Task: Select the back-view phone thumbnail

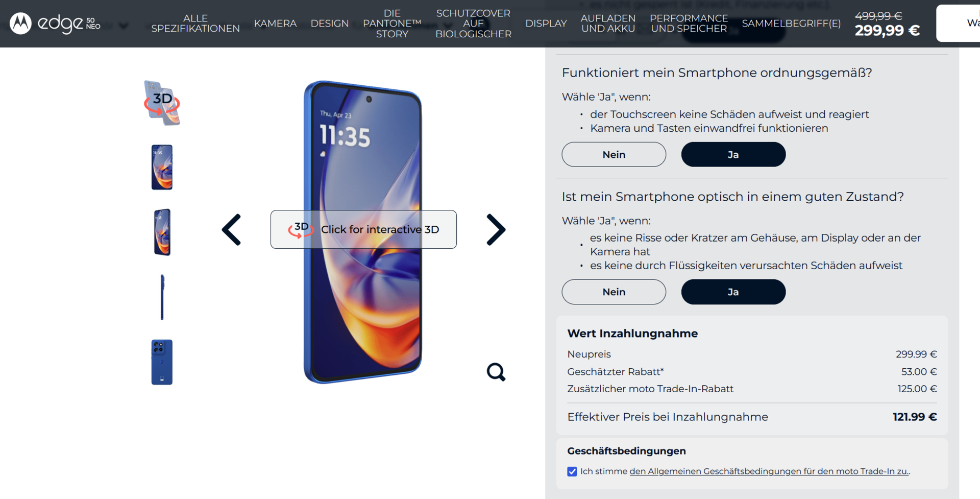Action: point(162,362)
